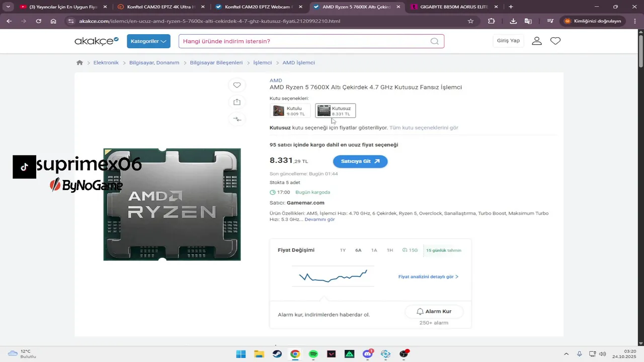Image resolution: width=644 pixels, height=362 pixels.
Task: Toggle the 15G forecast option
Action: tap(410, 250)
